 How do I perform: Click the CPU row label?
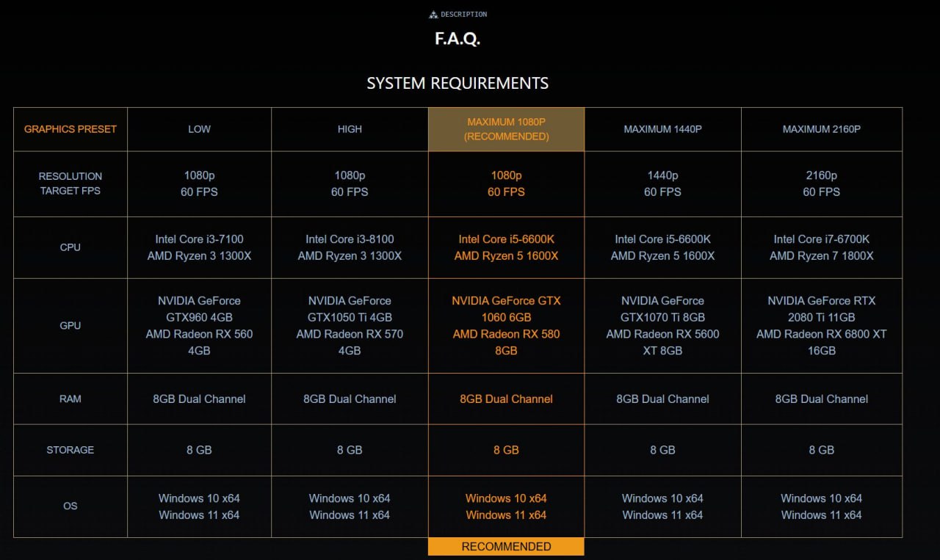(x=70, y=247)
